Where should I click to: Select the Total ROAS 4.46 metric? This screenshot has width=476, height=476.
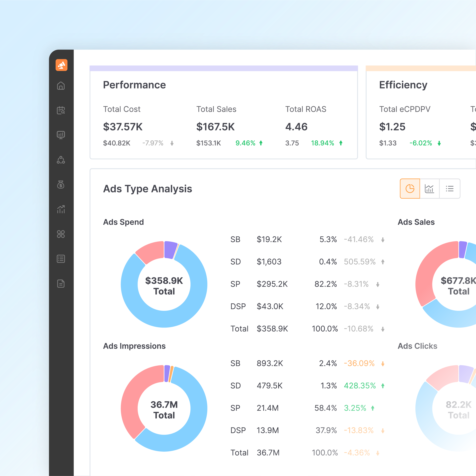(296, 127)
